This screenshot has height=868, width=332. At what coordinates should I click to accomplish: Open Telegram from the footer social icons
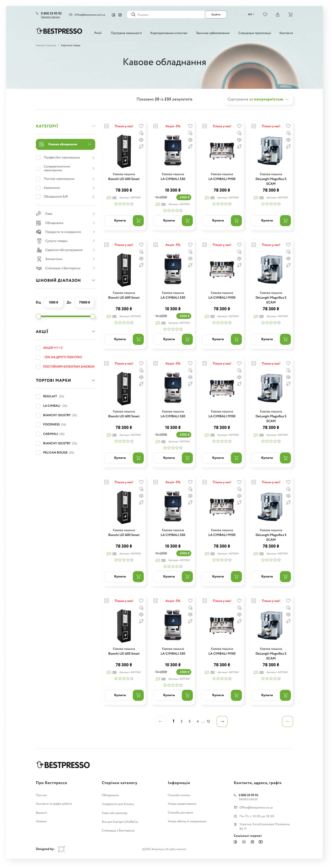(244, 842)
